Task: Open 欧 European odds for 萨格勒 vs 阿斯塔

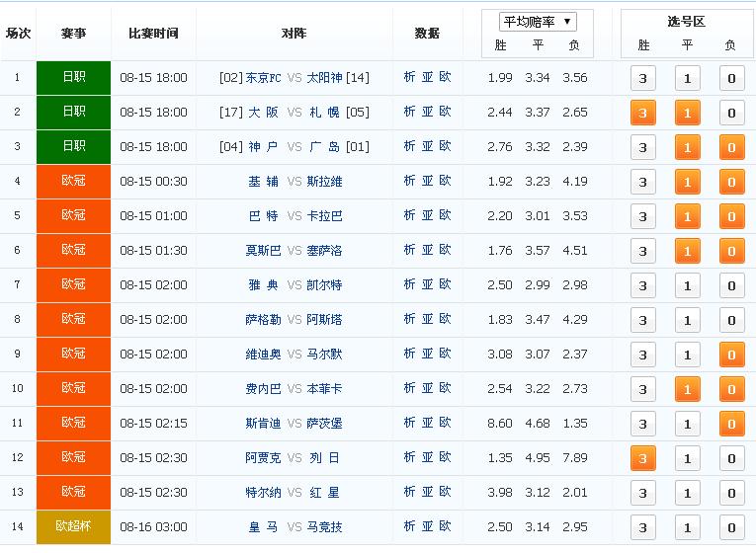Action: coord(446,320)
